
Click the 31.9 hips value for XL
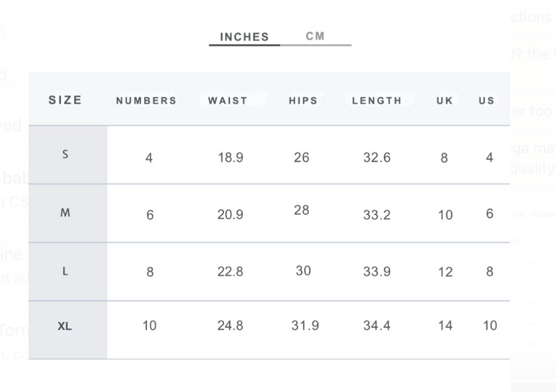tap(305, 326)
